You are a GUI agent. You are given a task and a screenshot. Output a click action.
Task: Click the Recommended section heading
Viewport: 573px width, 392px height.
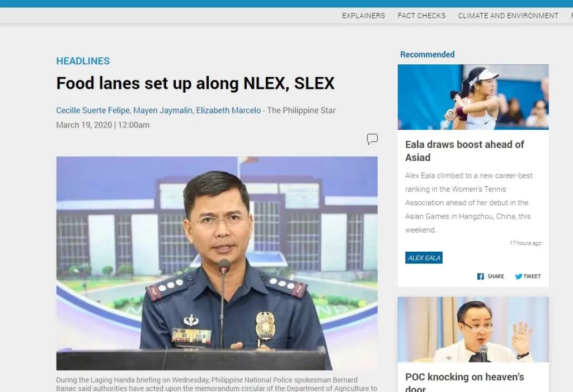[427, 54]
